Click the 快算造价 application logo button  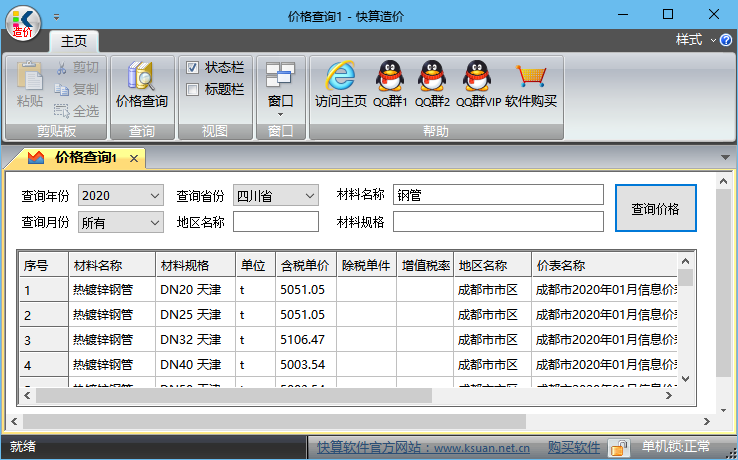tap(23, 23)
